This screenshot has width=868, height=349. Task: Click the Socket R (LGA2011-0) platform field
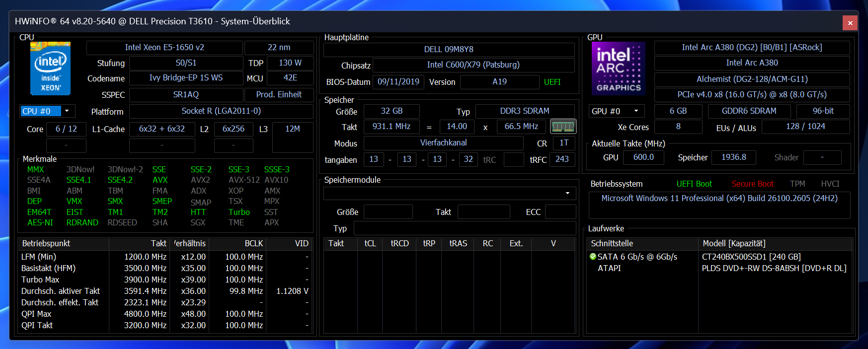(x=221, y=111)
